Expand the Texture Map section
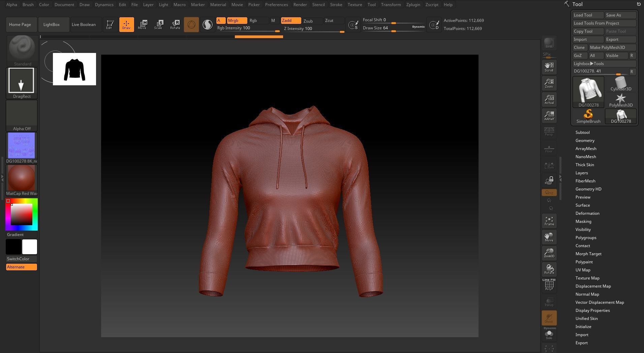Screen dimensions: 644x353 587,278
